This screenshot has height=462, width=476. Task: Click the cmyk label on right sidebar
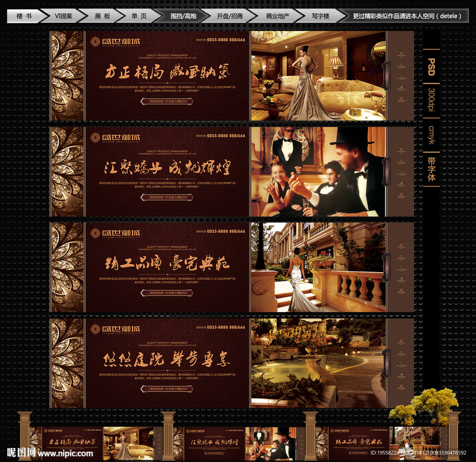[x=431, y=135]
